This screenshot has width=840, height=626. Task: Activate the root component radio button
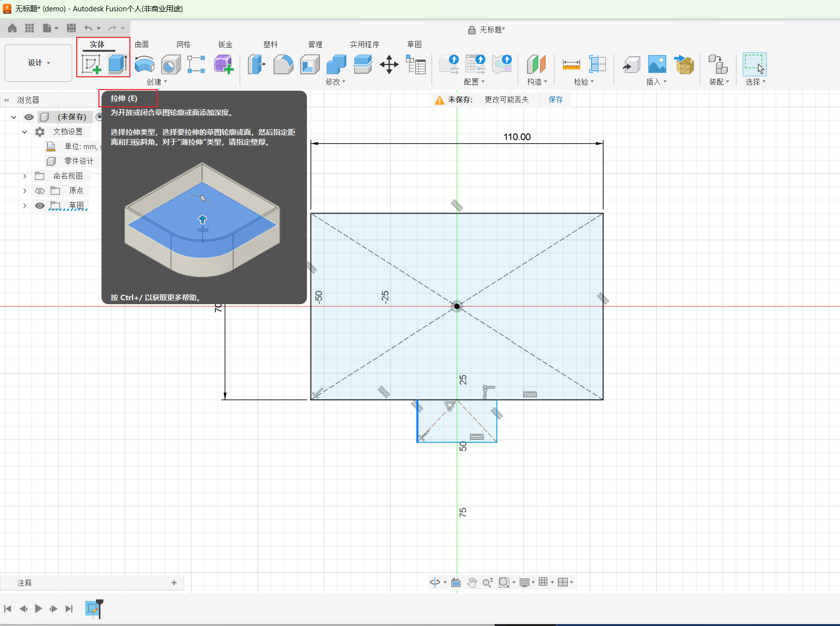[99, 117]
